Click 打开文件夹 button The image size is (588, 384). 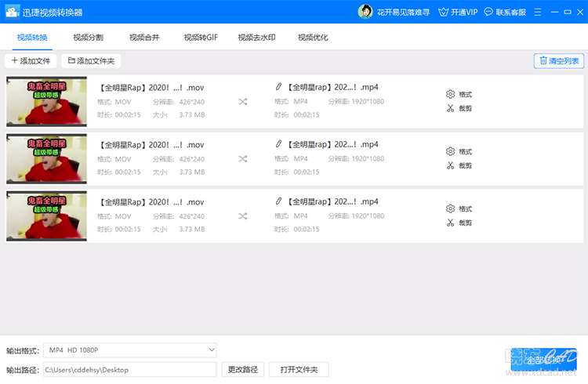click(299, 370)
